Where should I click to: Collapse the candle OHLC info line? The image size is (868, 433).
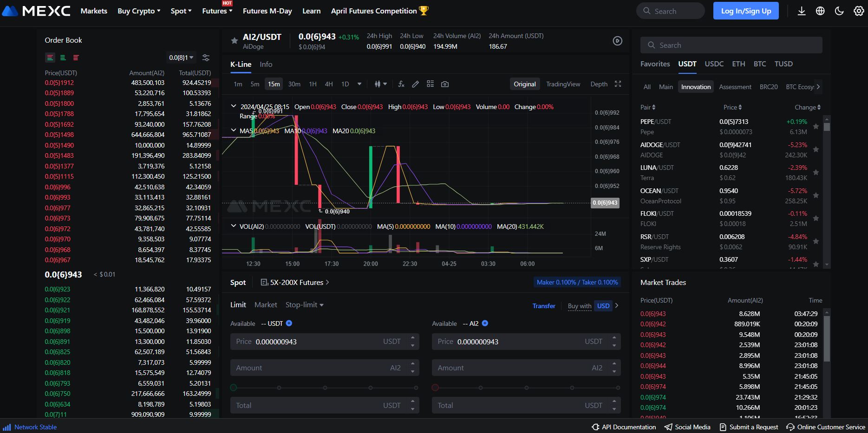click(233, 106)
